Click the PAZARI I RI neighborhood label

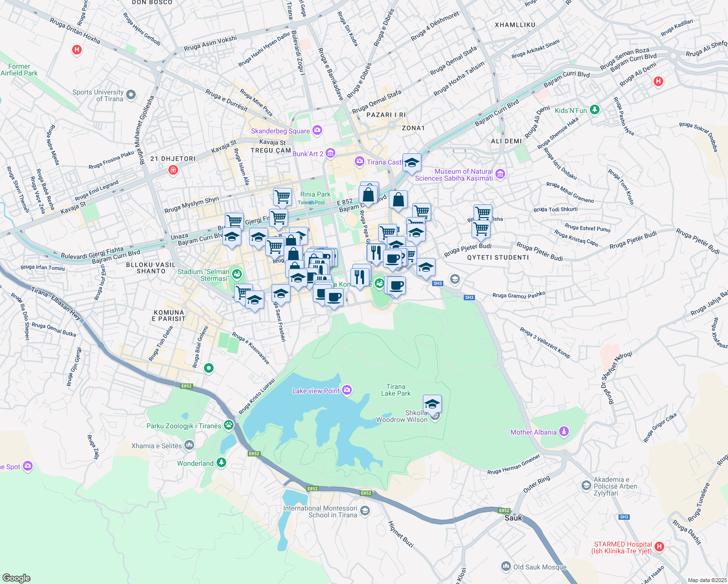coord(386,115)
